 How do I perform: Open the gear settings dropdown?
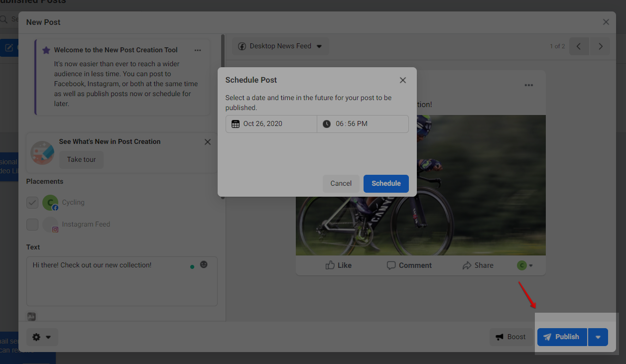coord(42,337)
